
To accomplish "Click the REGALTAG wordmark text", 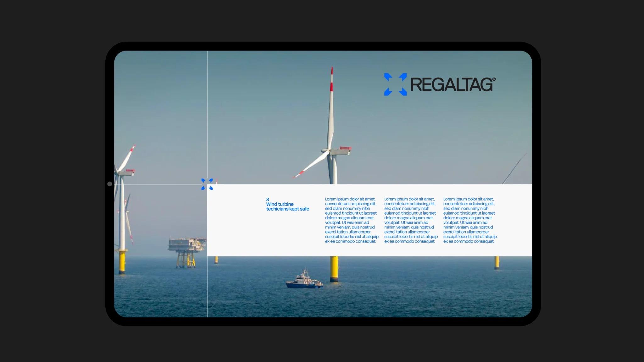I will pos(452,85).
